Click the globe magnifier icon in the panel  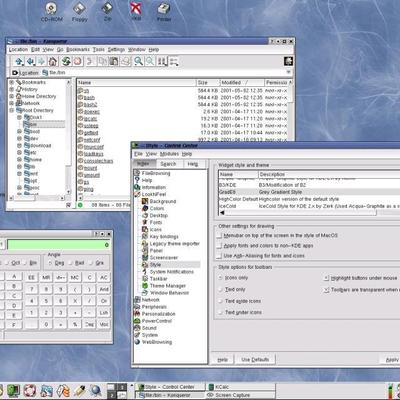coord(95,390)
